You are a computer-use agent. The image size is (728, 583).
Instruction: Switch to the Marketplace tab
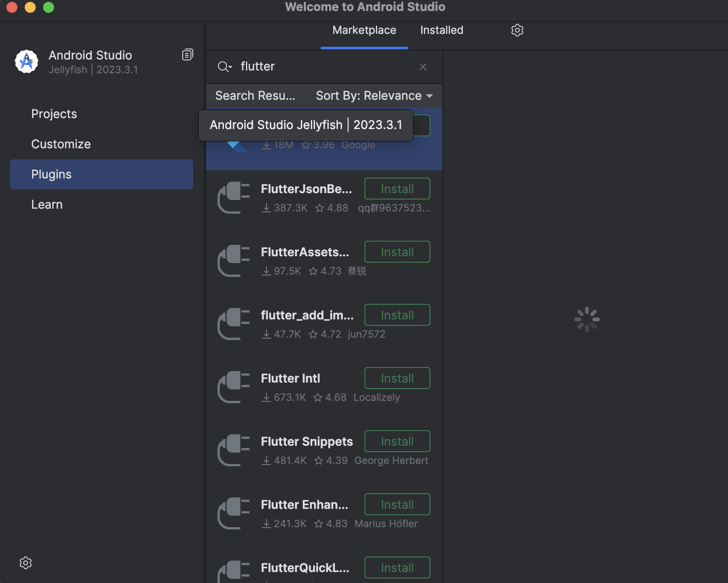point(364,30)
